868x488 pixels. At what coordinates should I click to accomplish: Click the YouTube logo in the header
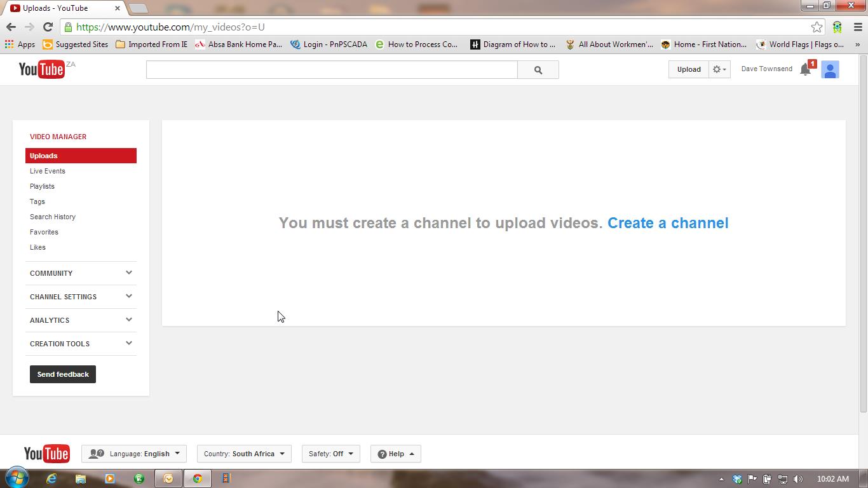coord(42,69)
